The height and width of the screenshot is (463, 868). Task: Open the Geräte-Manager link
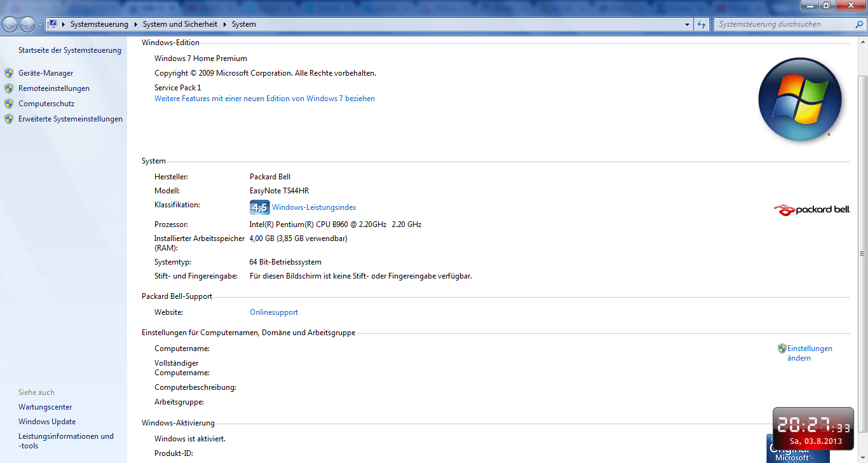click(46, 73)
